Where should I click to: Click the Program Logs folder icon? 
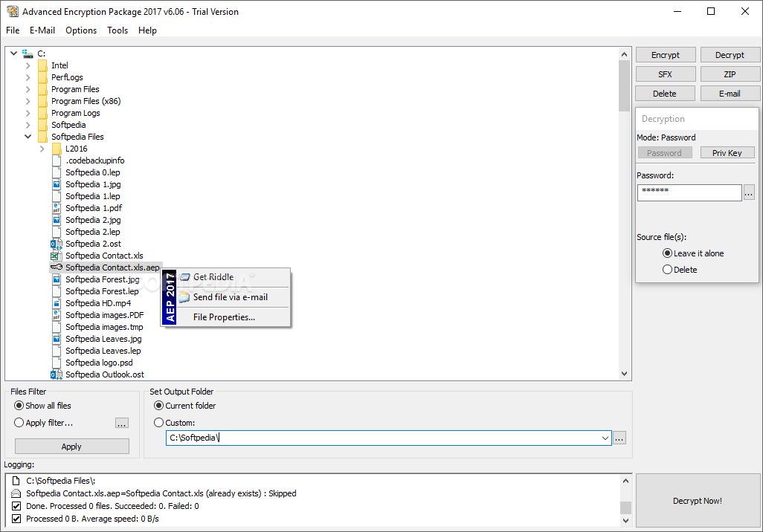[42, 113]
